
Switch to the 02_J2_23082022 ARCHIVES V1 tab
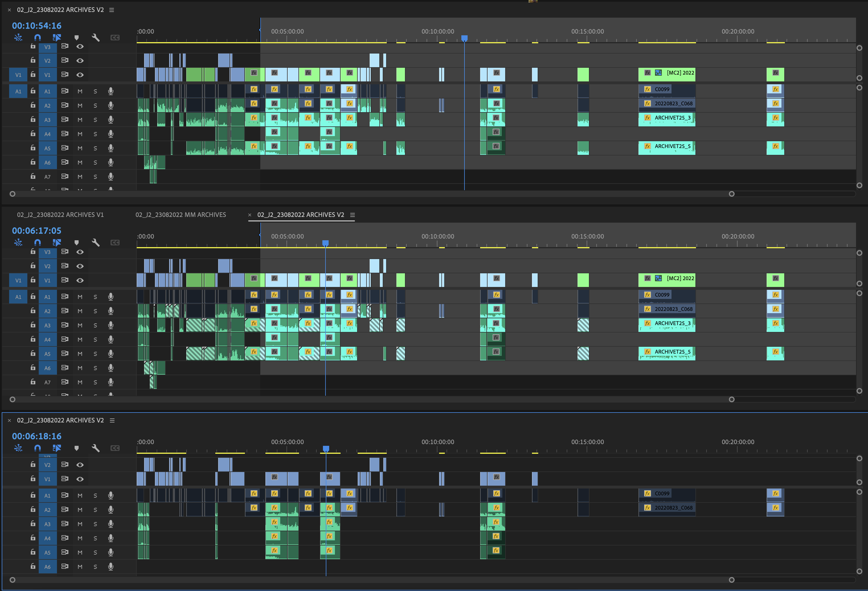pos(60,215)
